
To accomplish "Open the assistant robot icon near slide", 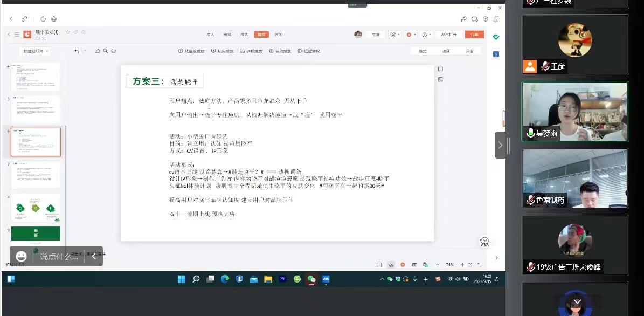I will [x=484, y=242].
